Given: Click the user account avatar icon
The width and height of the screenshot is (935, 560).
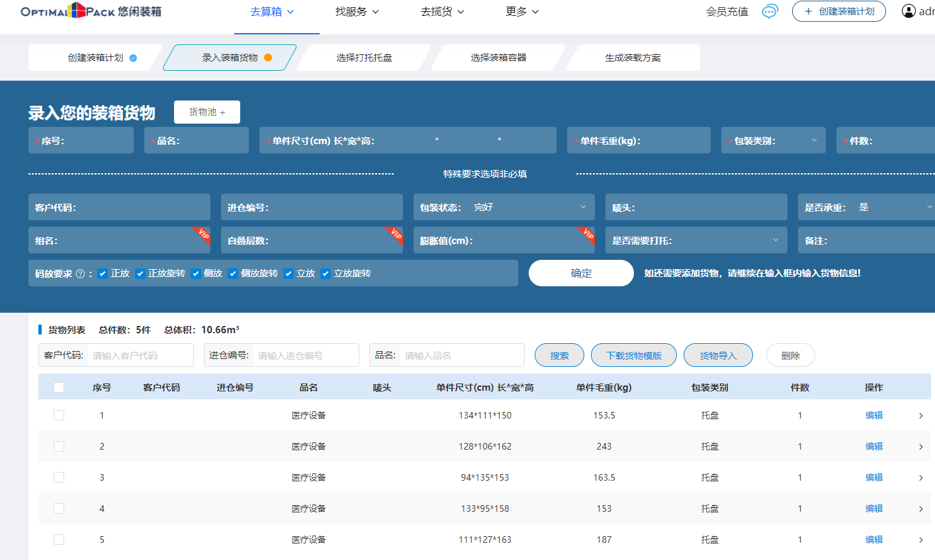Looking at the screenshot, I should [909, 11].
